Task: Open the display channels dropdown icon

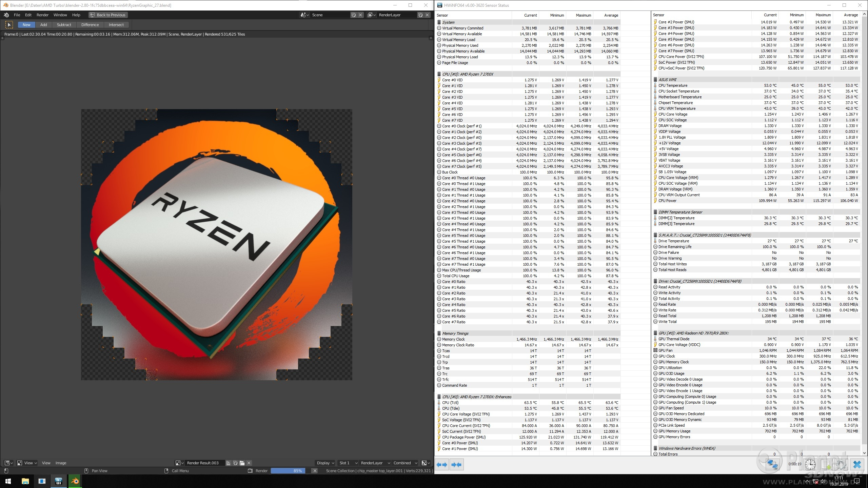Action: pos(426,463)
